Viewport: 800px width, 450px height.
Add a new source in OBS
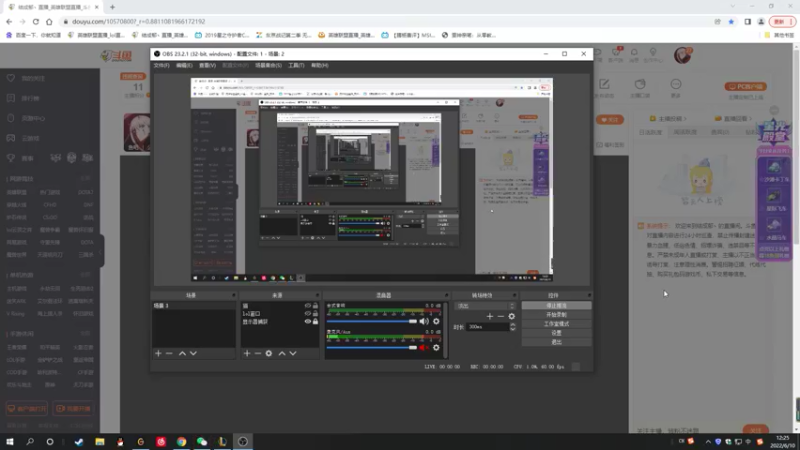pyautogui.click(x=247, y=353)
